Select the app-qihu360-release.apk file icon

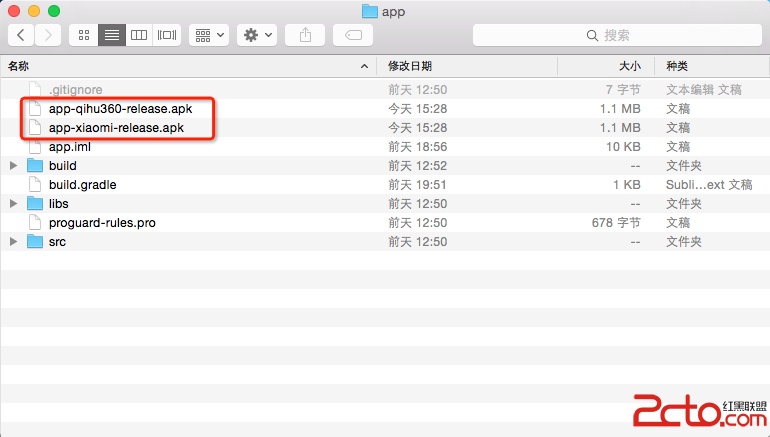[35, 109]
